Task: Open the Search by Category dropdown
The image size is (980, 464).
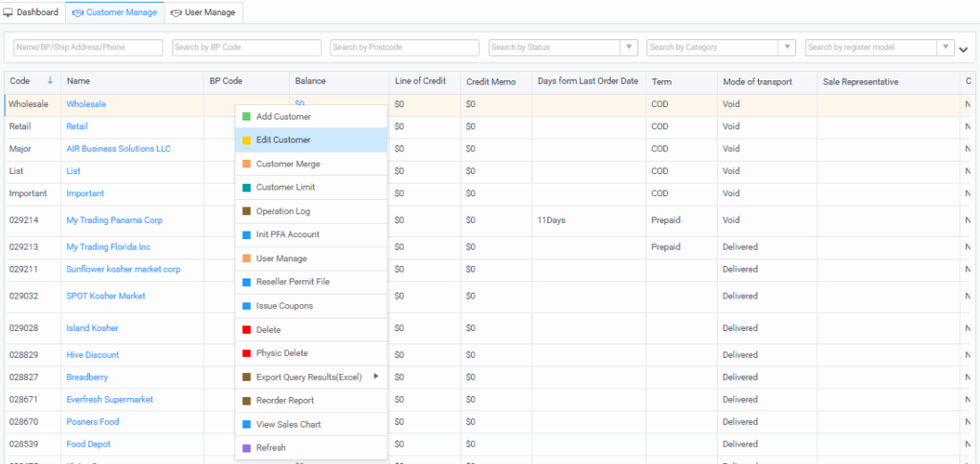Action: click(x=787, y=47)
